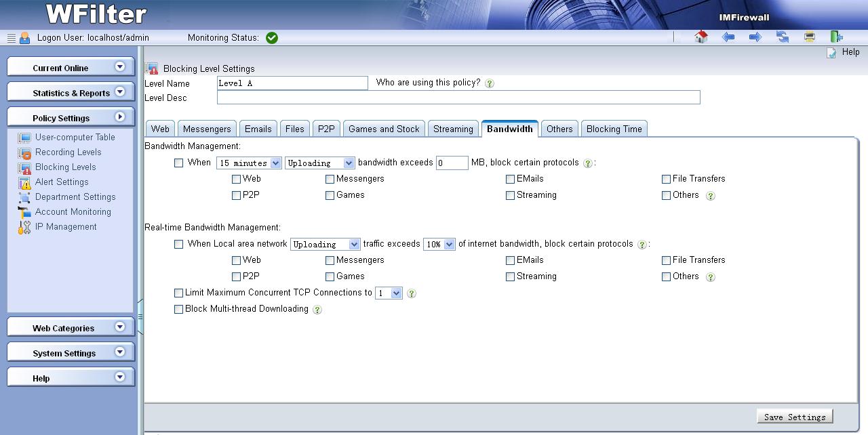Enable Block Multi-thread Downloading checkbox
The width and height of the screenshot is (868, 435).
pyautogui.click(x=179, y=309)
